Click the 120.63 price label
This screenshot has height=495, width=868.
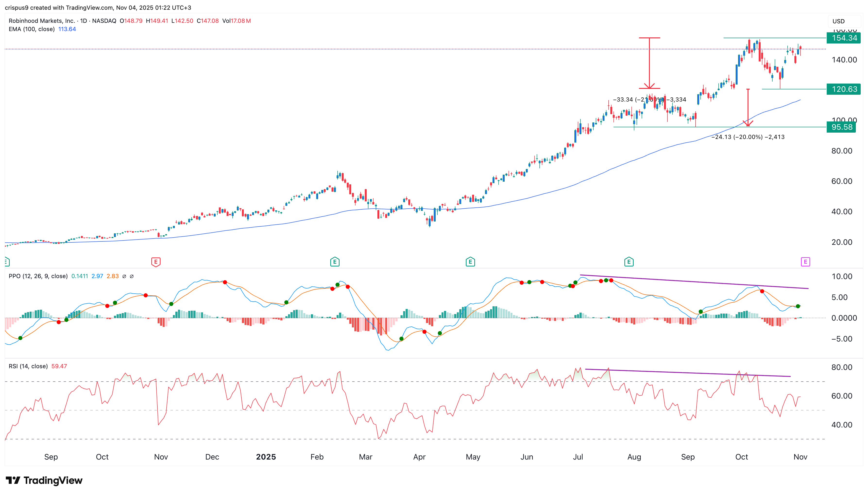coord(844,89)
